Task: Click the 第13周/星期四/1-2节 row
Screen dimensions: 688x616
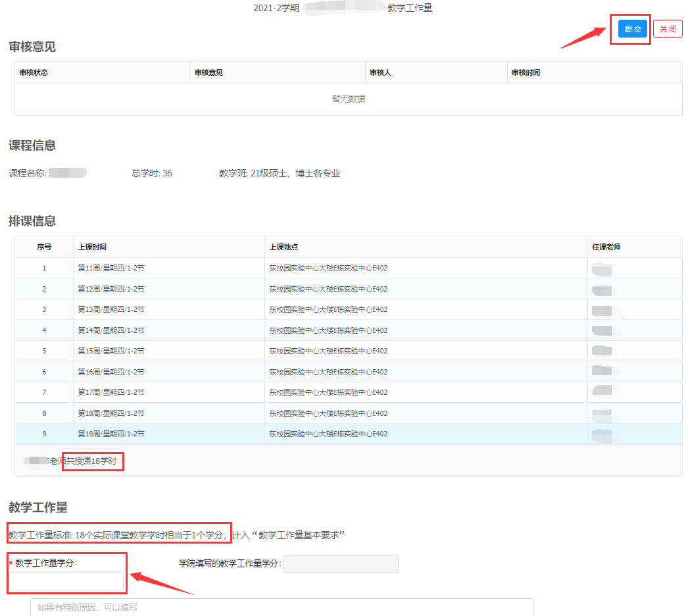Action: point(111,309)
